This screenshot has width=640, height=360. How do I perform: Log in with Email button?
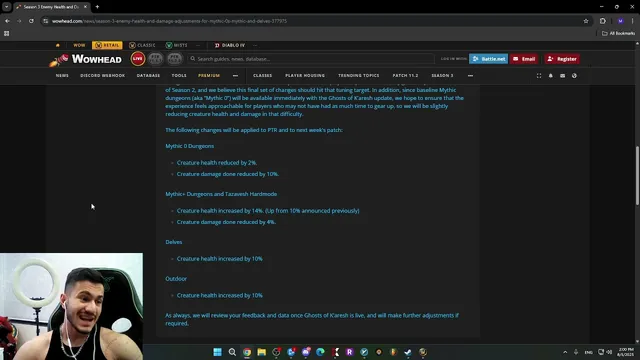click(524, 59)
